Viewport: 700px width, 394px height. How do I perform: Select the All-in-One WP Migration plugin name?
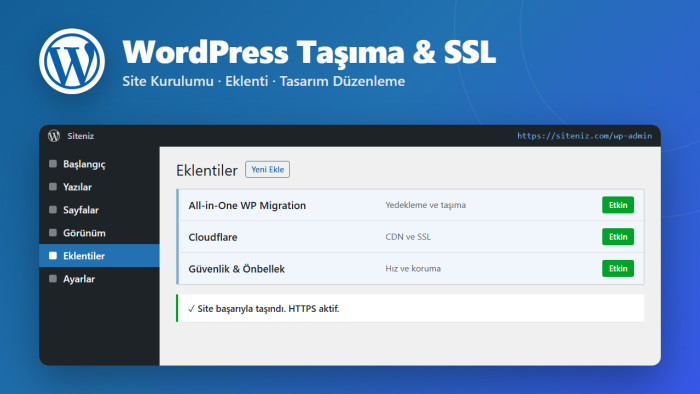(x=247, y=205)
